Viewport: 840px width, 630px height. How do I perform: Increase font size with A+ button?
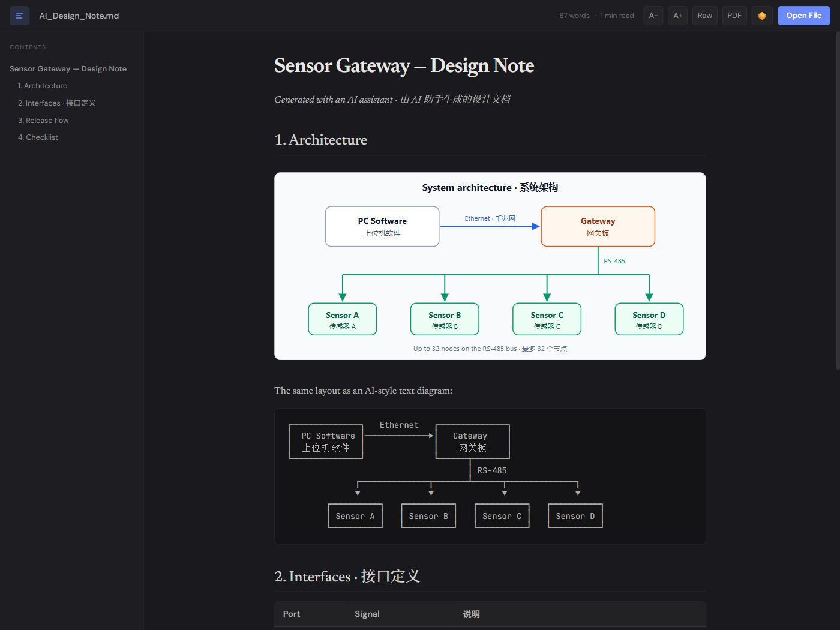click(678, 16)
